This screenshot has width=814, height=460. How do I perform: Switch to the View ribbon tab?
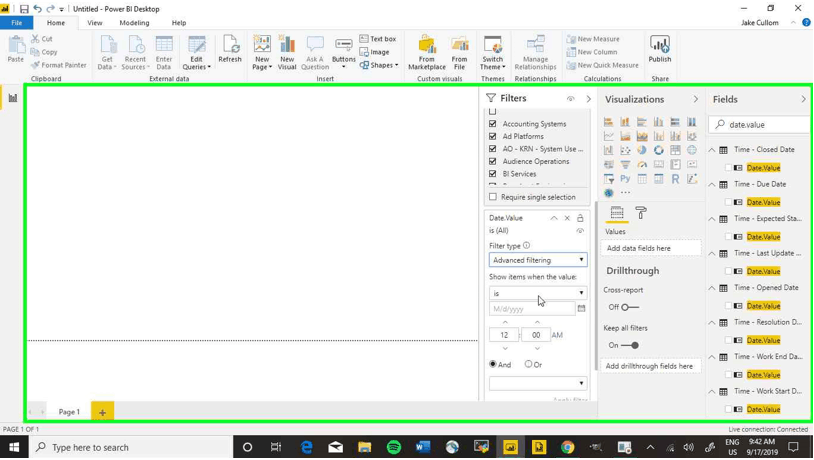(x=94, y=23)
